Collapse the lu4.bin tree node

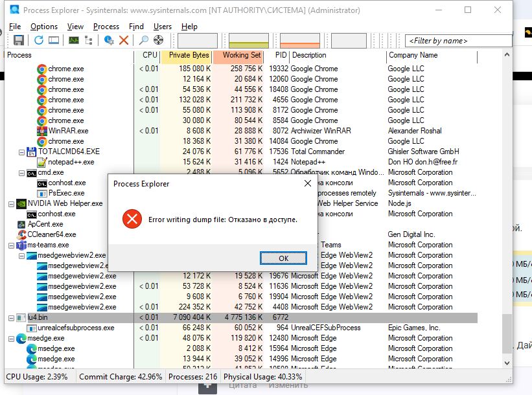coord(11,318)
